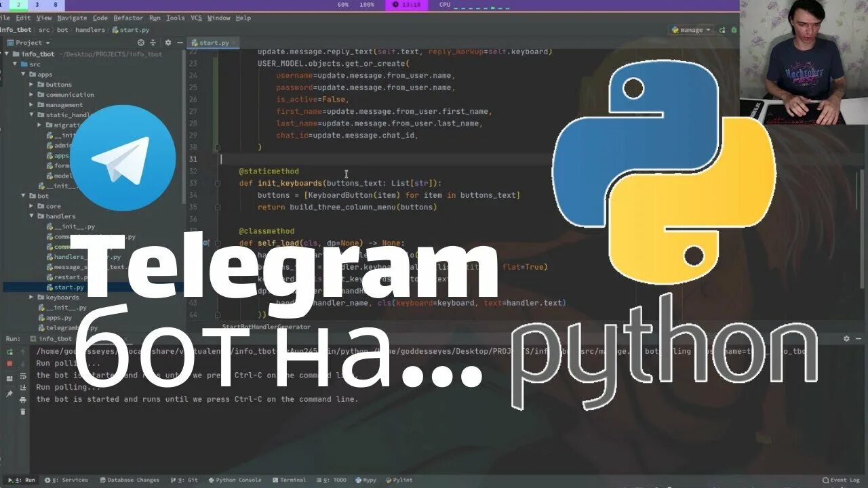This screenshot has height=488, width=868.
Task: Click the up-arrow stack trace icon
Action: coord(23,352)
